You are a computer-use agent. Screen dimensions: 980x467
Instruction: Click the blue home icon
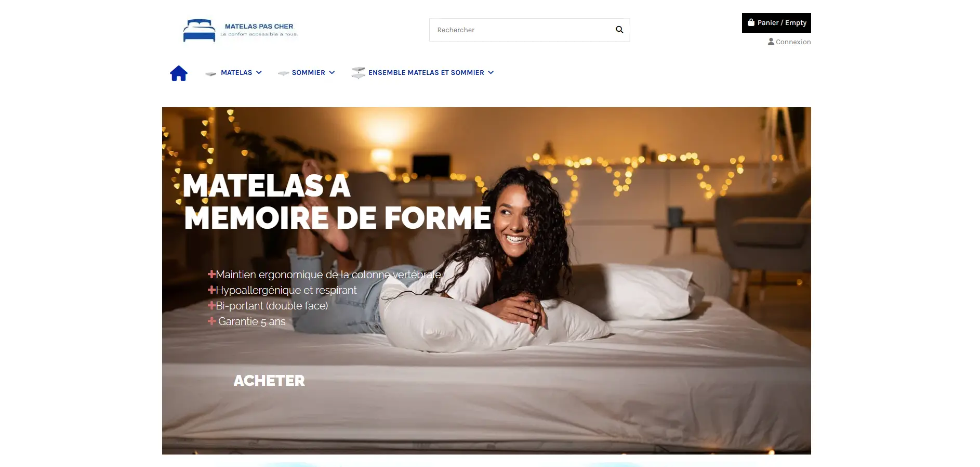point(178,73)
